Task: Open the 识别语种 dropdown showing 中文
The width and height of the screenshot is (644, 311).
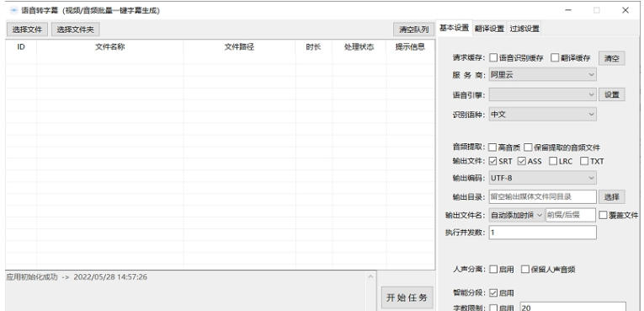Action: 542,115
